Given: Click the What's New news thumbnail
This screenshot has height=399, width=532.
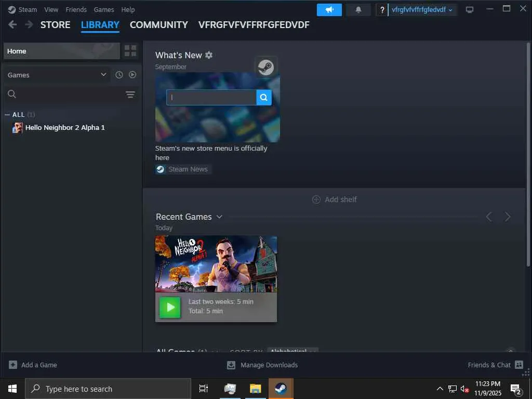Looking at the screenshot, I should (x=218, y=107).
